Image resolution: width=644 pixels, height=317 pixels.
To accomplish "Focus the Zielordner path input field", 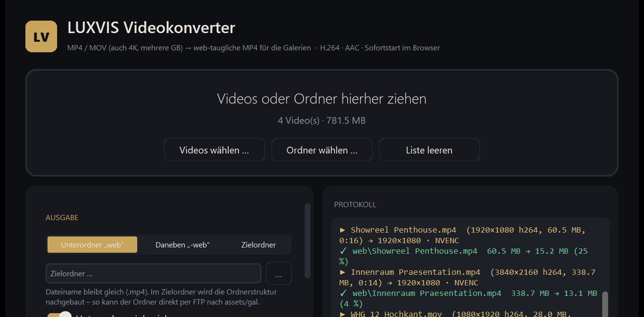I will coord(153,274).
